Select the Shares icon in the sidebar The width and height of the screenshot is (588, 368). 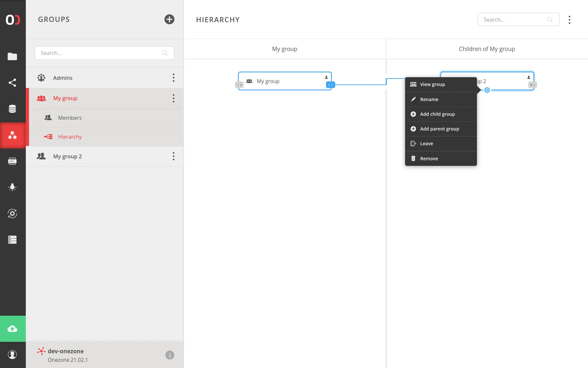pos(12,82)
